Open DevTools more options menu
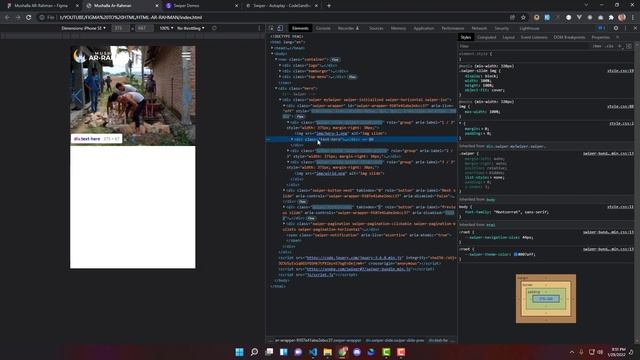This screenshot has width=640, height=360. tap(625, 28)
